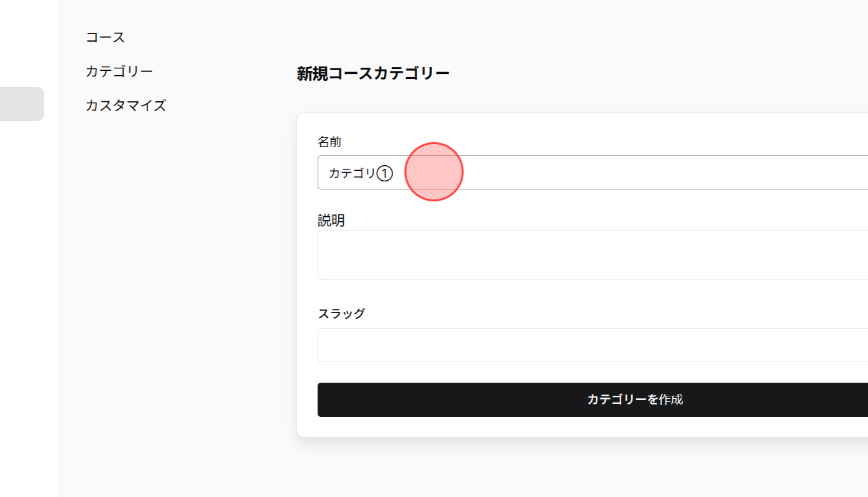
Task: Click the 新規コースカテゴリー page heading
Action: pos(373,73)
